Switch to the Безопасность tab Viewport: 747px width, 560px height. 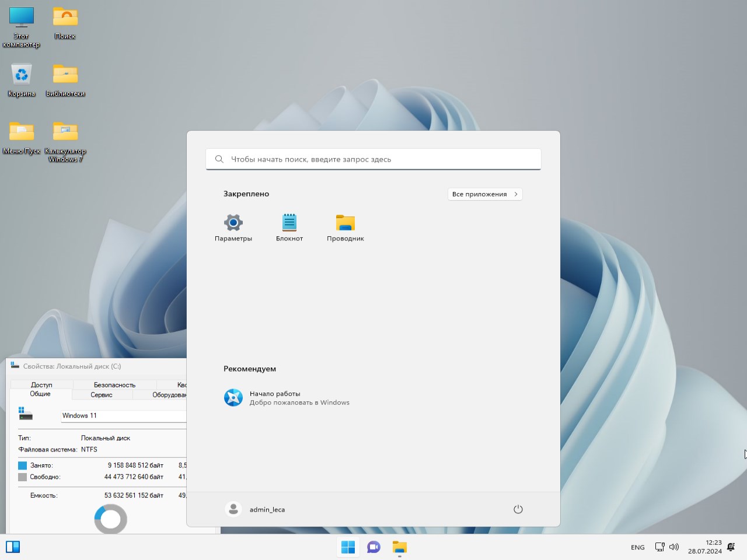(x=114, y=385)
